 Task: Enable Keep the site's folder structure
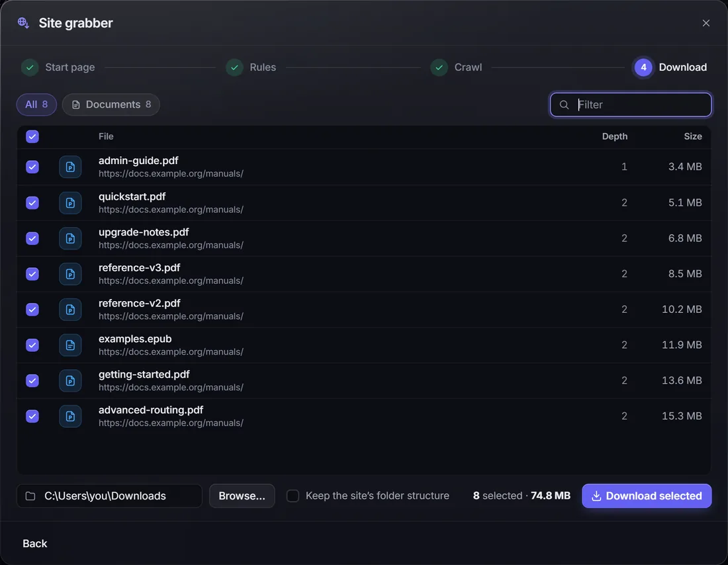(293, 496)
